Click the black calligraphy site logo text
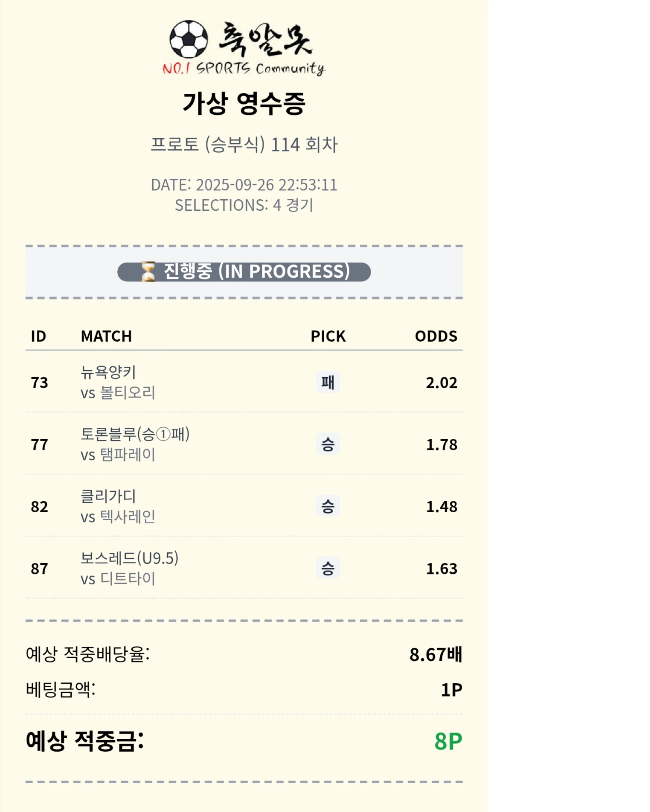 (265, 39)
